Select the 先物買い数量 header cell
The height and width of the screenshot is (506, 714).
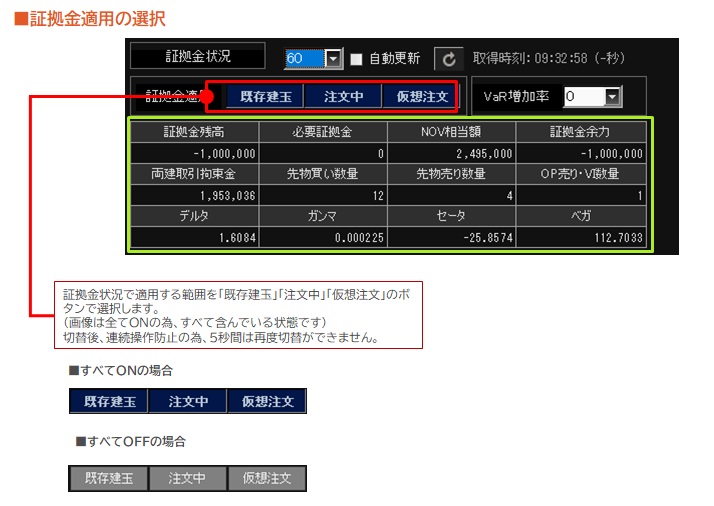point(323,174)
